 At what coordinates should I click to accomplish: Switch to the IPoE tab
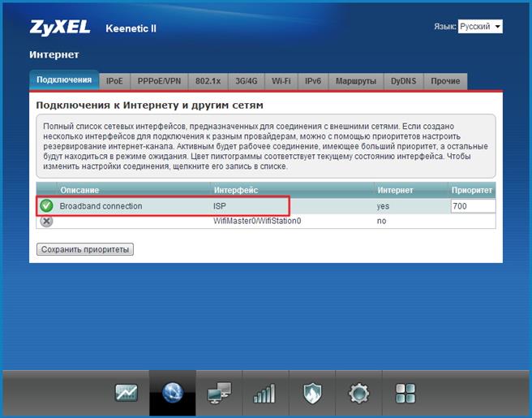click(114, 81)
